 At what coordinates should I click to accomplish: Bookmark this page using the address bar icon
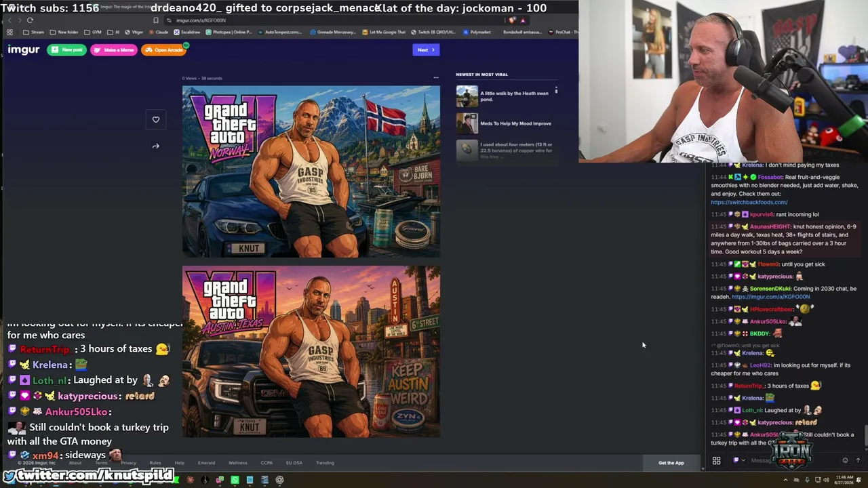(x=156, y=20)
